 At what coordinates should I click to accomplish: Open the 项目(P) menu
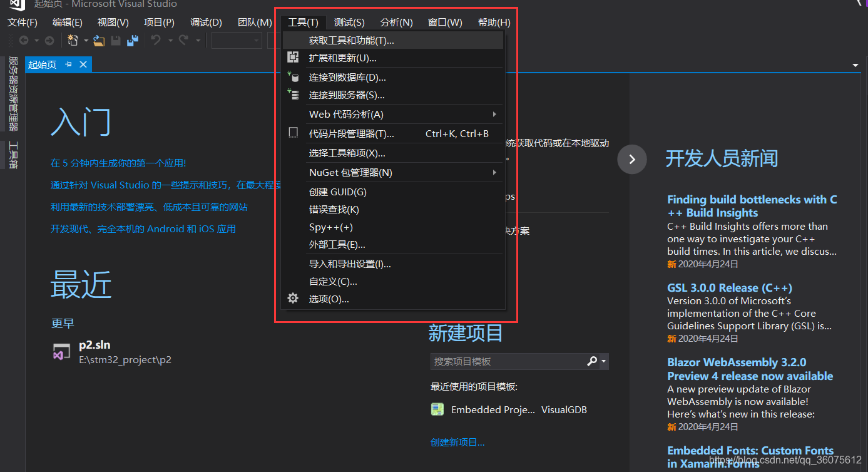coord(159,22)
